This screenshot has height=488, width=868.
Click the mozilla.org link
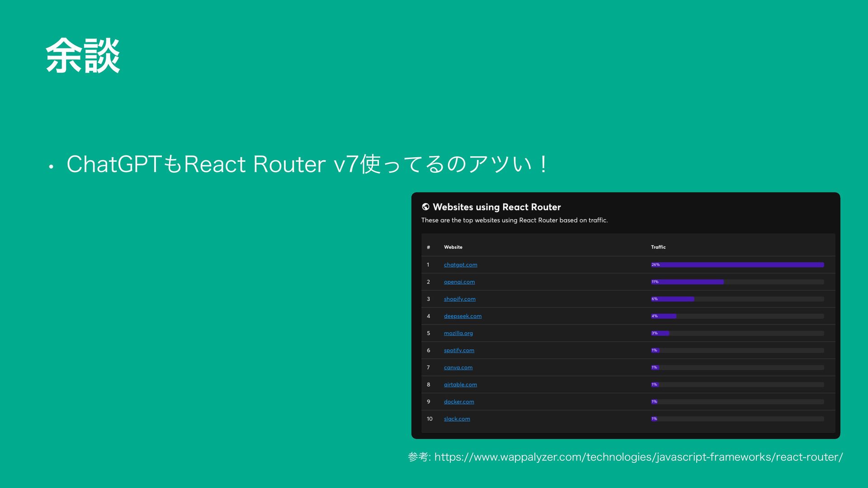[458, 333]
